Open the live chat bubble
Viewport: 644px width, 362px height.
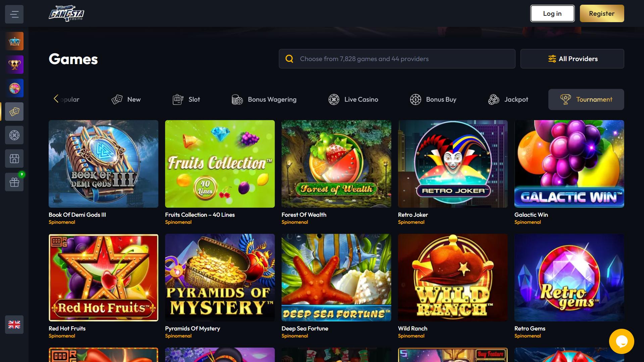point(622,341)
